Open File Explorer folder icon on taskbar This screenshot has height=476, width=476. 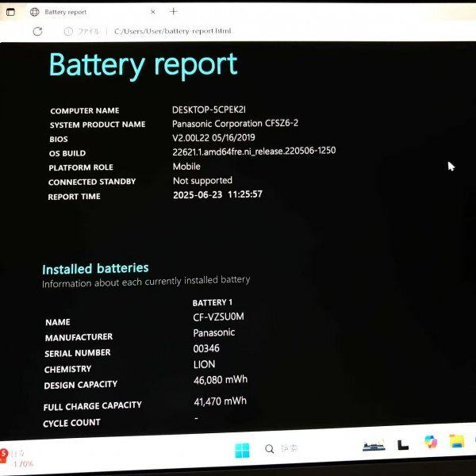pyautogui.click(x=457, y=441)
